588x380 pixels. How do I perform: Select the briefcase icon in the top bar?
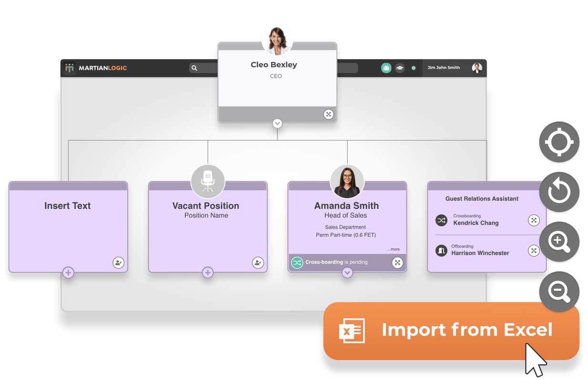coord(386,68)
